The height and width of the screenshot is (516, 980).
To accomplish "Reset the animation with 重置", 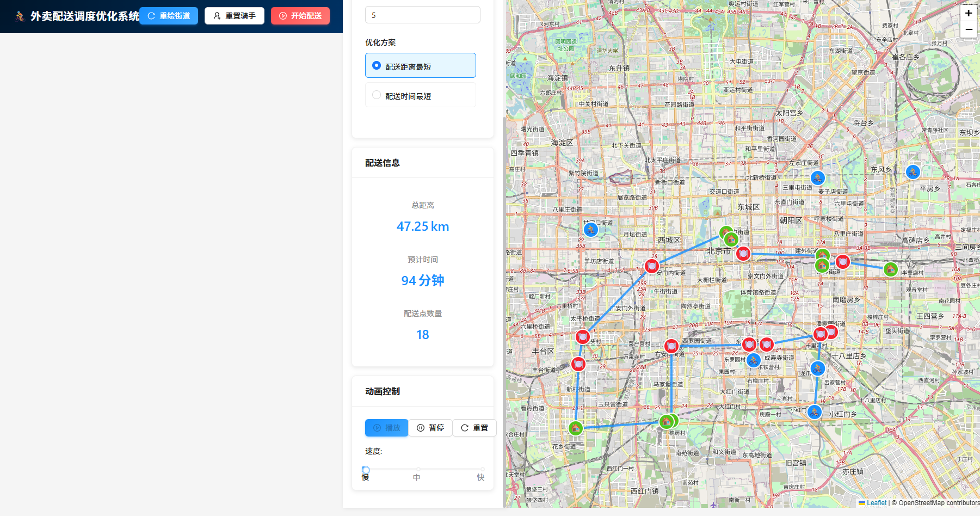I will (x=474, y=428).
